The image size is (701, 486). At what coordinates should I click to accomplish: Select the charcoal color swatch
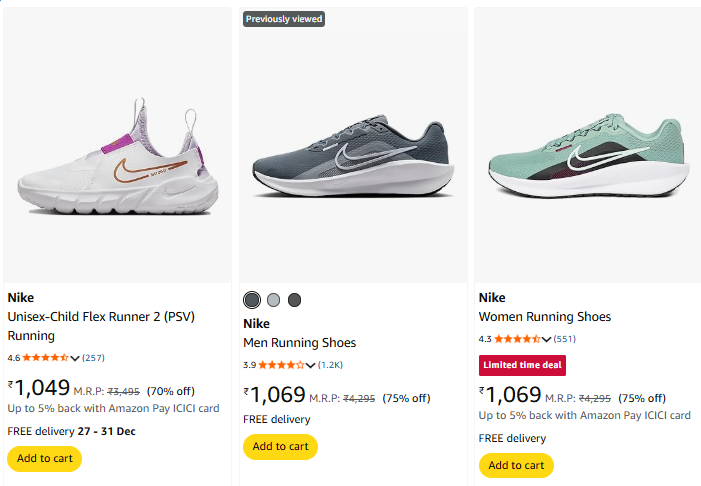pos(294,300)
